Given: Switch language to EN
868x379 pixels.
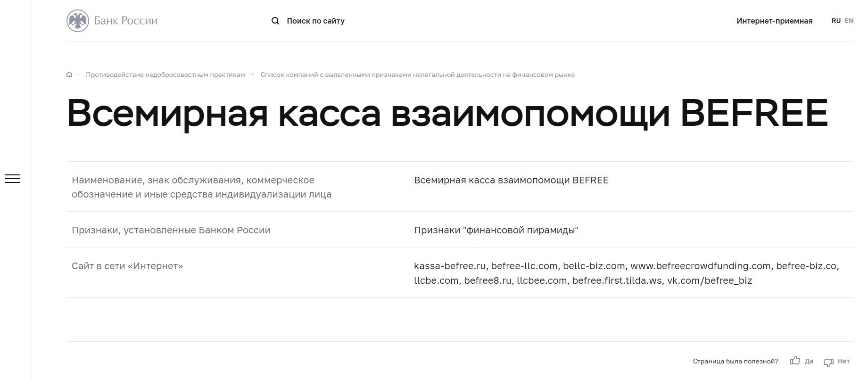Looking at the screenshot, I should pos(849,21).
